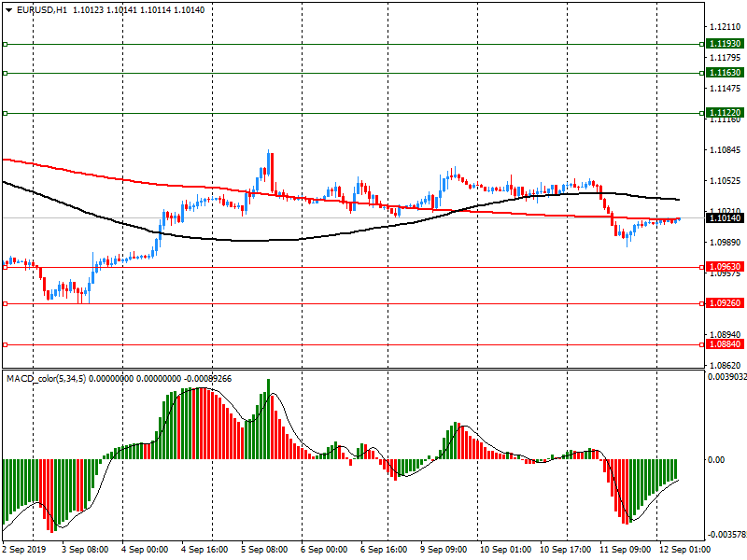Click the 4 Sep 16:00 time axis label

(x=204, y=550)
